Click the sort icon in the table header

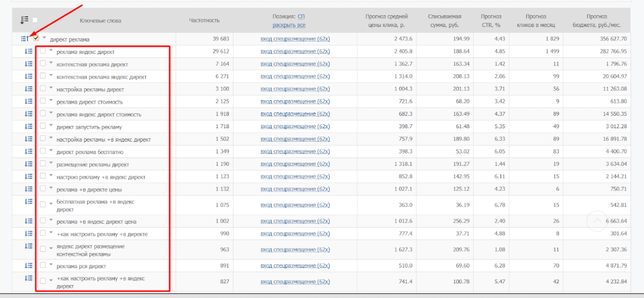pyautogui.click(x=24, y=20)
